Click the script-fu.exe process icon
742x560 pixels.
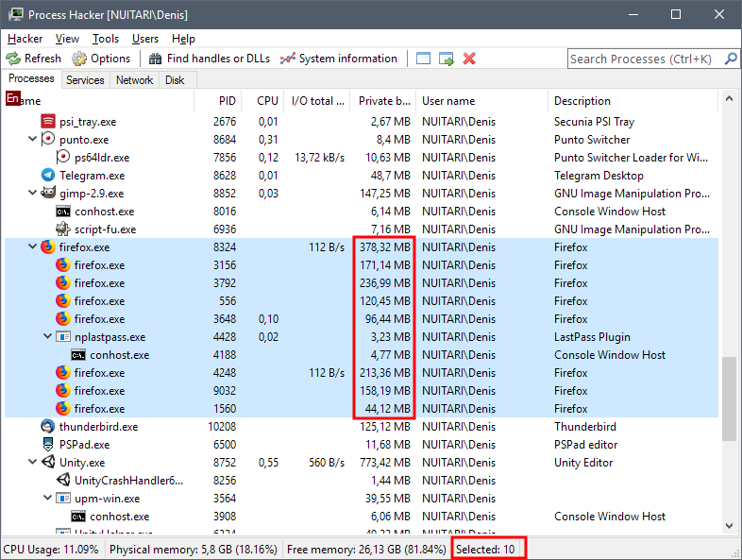pos(63,229)
